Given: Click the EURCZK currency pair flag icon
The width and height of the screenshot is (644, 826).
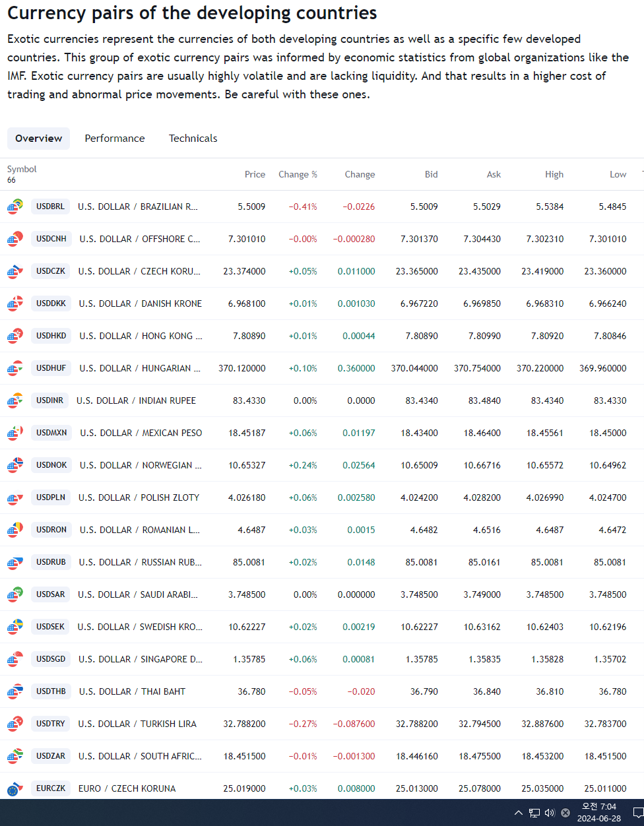Looking at the screenshot, I should tap(15, 788).
